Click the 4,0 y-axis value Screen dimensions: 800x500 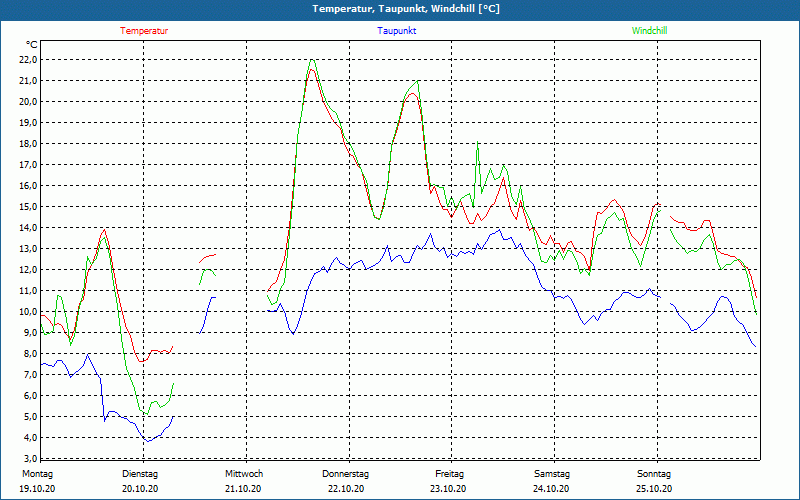click(x=31, y=438)
